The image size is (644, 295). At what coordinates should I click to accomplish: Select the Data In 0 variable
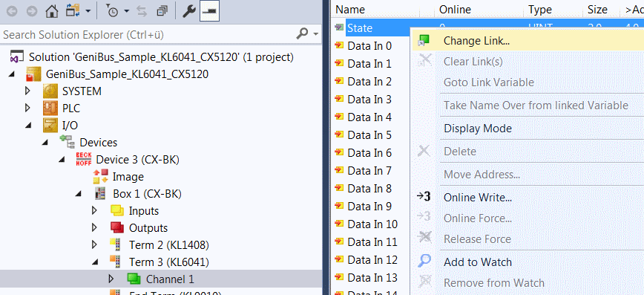tap(369, 45)
